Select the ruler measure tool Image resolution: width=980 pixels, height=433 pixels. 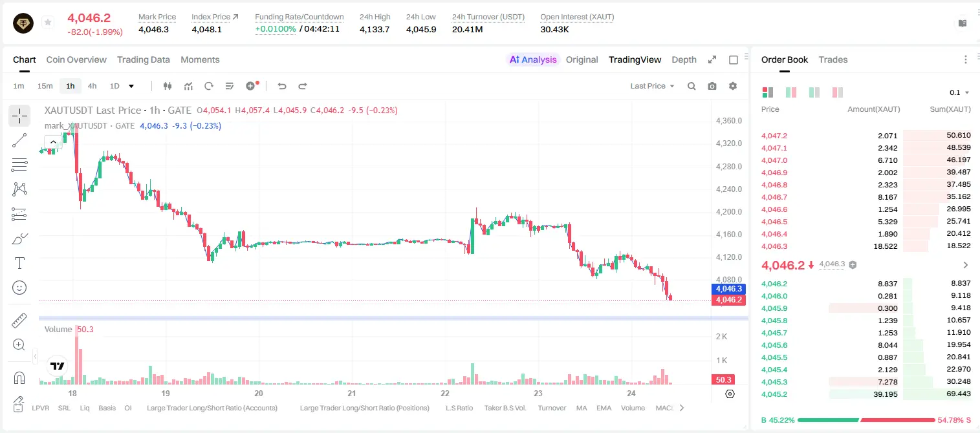pos(19,321)
